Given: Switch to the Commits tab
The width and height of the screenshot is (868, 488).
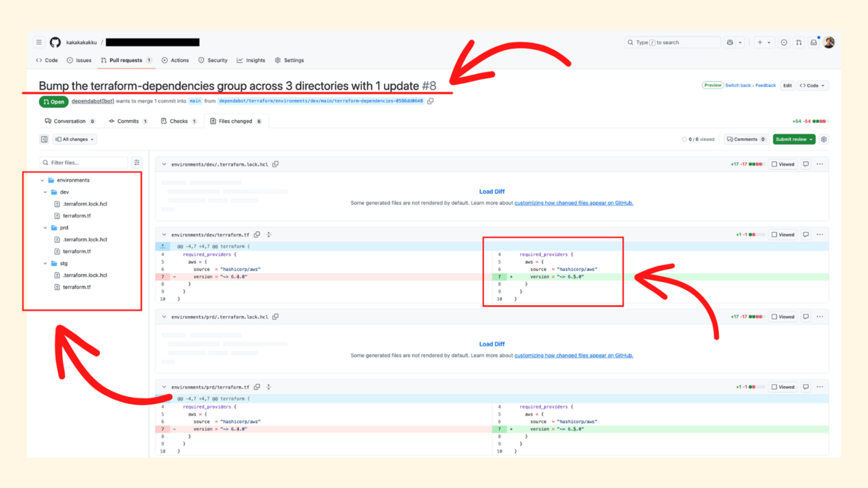Looking at the screenshot, I should click(128, 121).
